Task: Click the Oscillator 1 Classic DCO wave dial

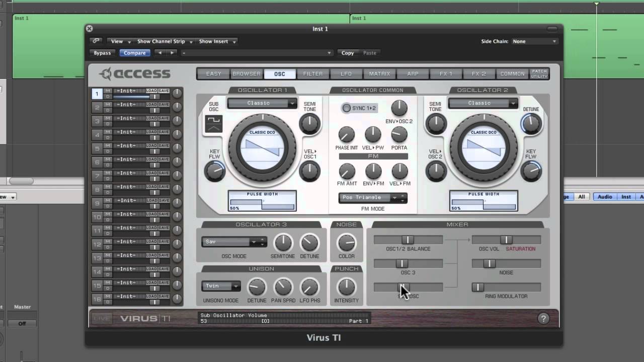Action: click(x=262, y=148)
